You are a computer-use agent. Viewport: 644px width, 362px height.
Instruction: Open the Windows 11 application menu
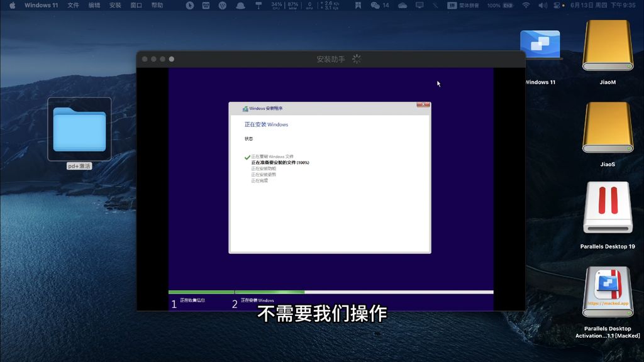pos(41,5)
